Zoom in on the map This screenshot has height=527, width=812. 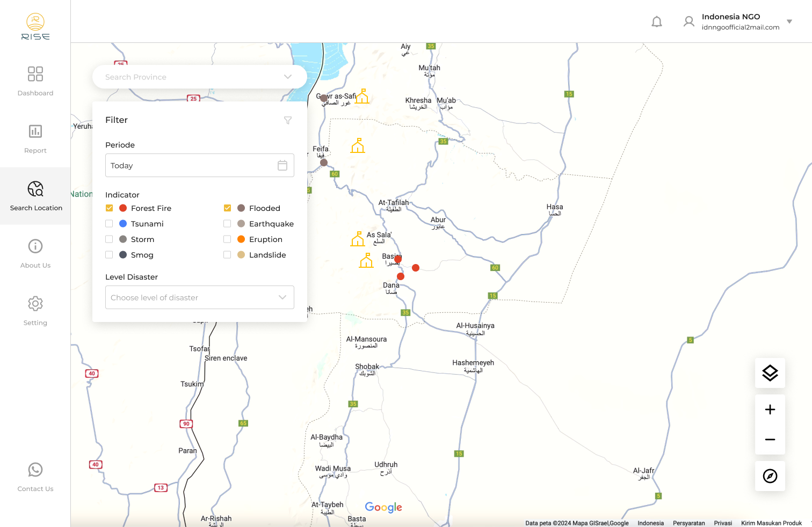tap(770, 409)
